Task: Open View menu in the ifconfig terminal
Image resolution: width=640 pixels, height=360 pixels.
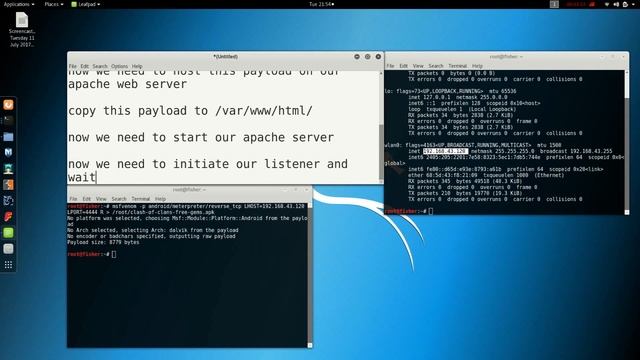Action: pos(418,66)
